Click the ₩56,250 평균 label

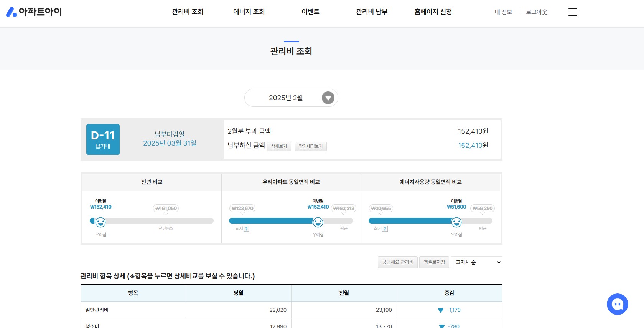coord(483,209)
